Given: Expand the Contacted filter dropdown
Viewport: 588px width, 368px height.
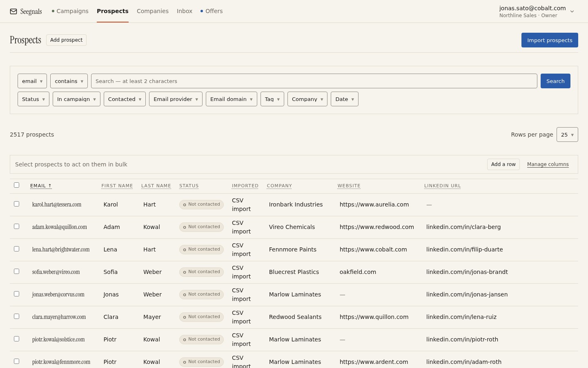Looking at the screenshot, I should [125, 99].
